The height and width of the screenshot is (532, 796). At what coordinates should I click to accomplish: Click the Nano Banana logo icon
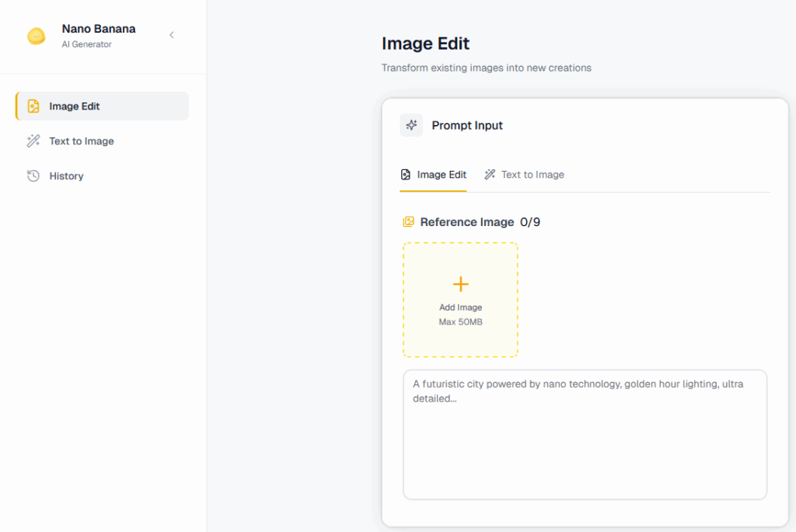pyautogui.click(x=36, y=36)
